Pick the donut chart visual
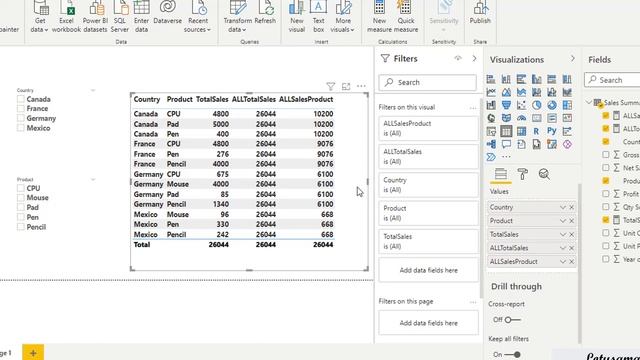This screenshot has width=640, height=360. (x=552, y=105)
